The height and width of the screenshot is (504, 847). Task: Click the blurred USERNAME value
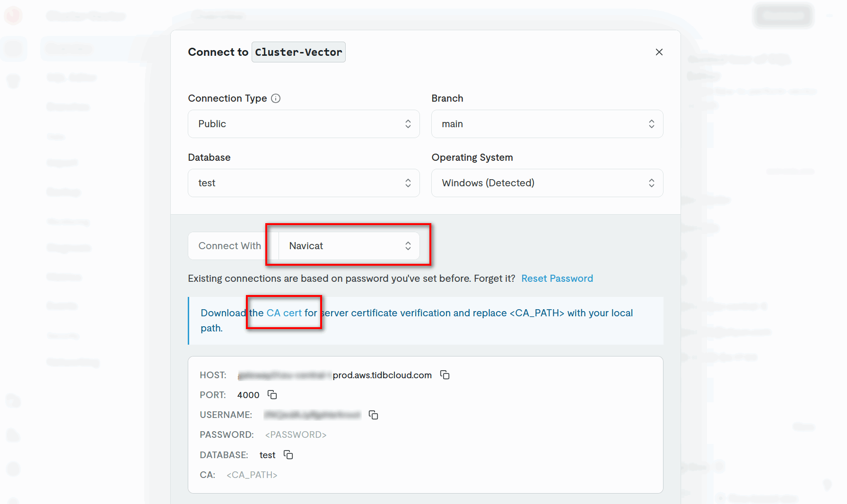coord(312,415)
